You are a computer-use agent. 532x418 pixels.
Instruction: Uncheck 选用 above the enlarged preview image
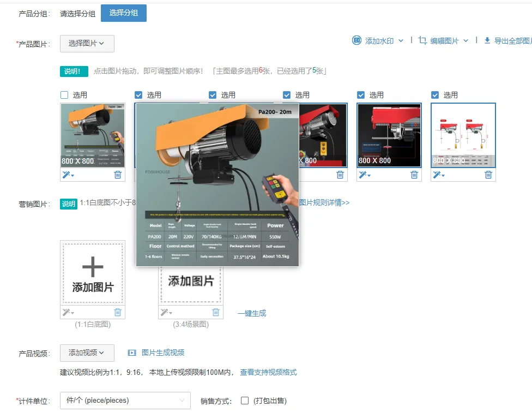point(138,95)
